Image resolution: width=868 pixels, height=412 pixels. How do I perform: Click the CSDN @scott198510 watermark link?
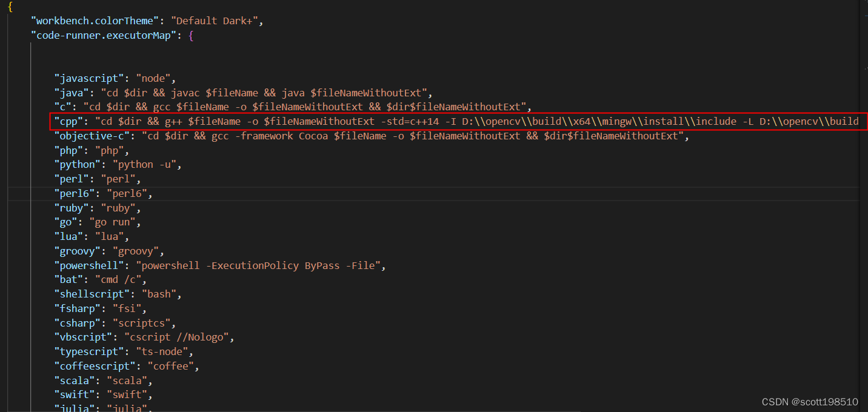pyautogui.click(x=809, y=401)
